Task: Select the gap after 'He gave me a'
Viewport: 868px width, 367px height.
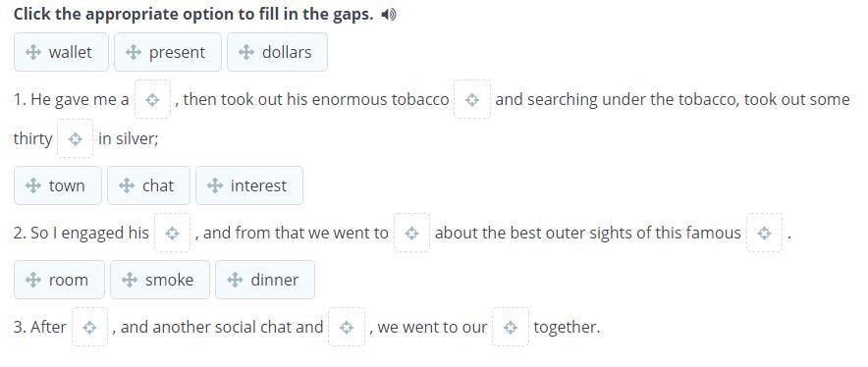Action: 153,99
